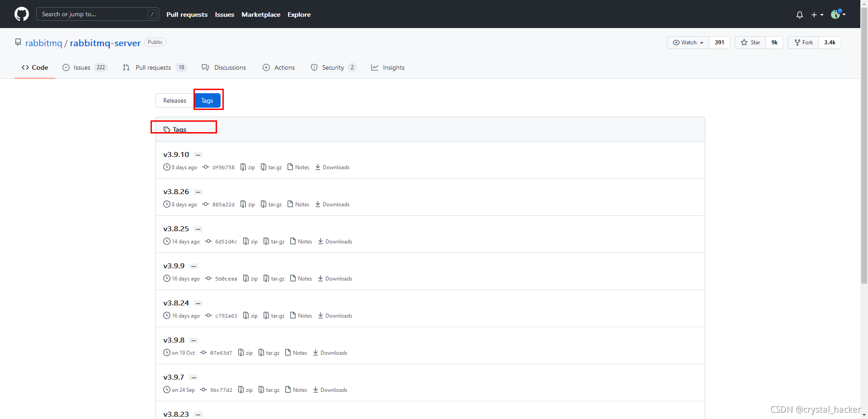The width and height of the screenshot is (868, 419).
Task: Download v3.9.10 tar.gz archive
Action: 271,167
